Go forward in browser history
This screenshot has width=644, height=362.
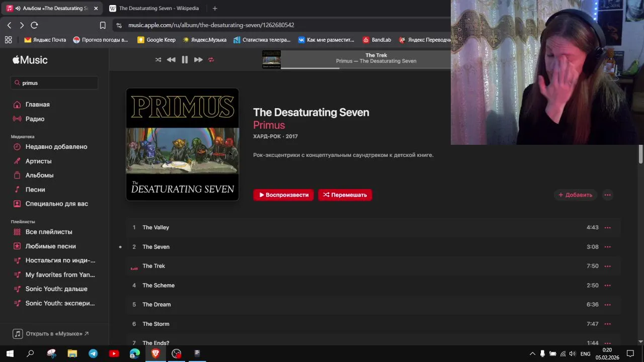click(x=22, y=25)
